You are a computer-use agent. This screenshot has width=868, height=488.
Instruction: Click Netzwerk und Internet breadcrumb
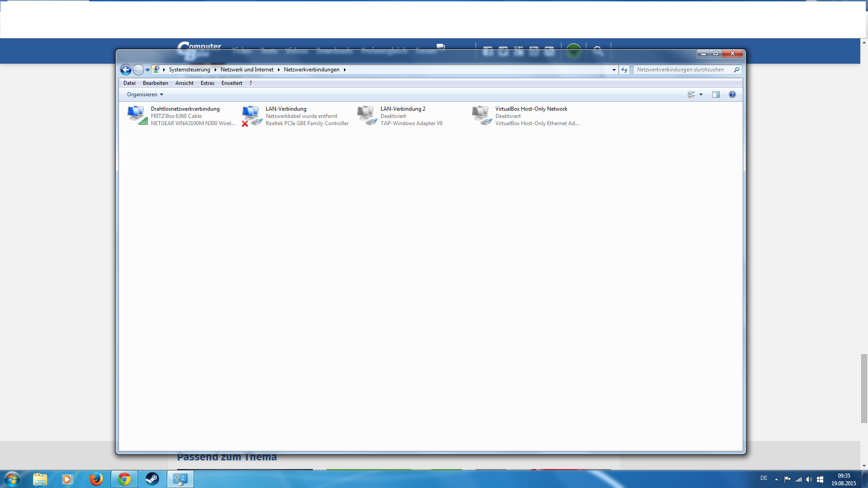pos(247,70)
